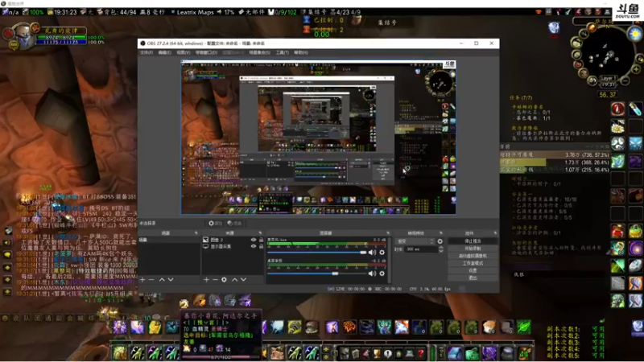Move source up in the Sources panel
Viewport: 644px width, 362px height.
[234, 279]
